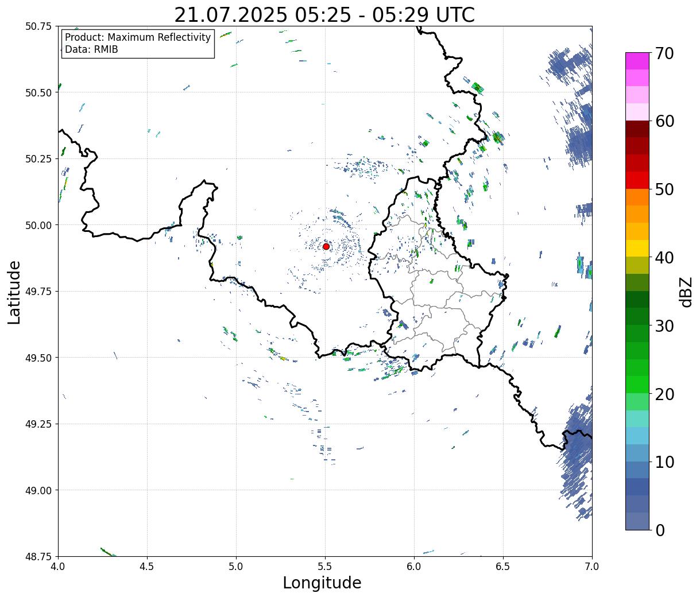Click the colorbar tick label "30"
The height and width of the screenshot is (597, 700).
(x=664, y=325)
